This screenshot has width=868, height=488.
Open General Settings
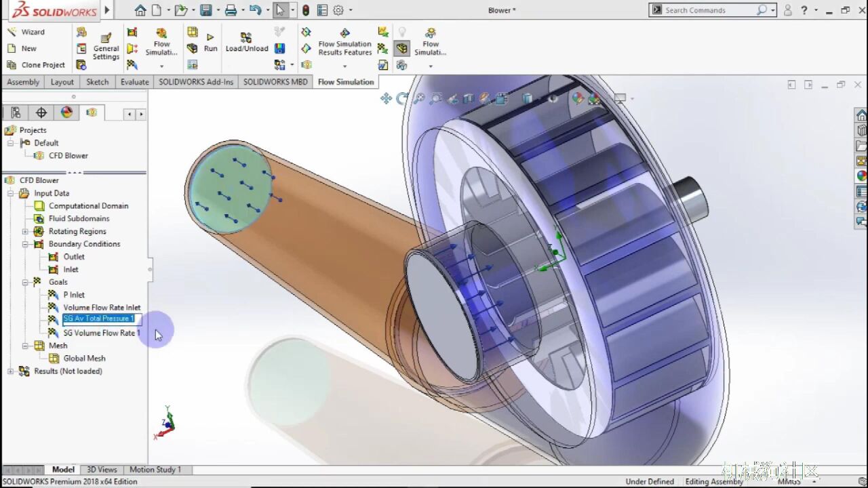pyautogui.click(x=106, y=47)
